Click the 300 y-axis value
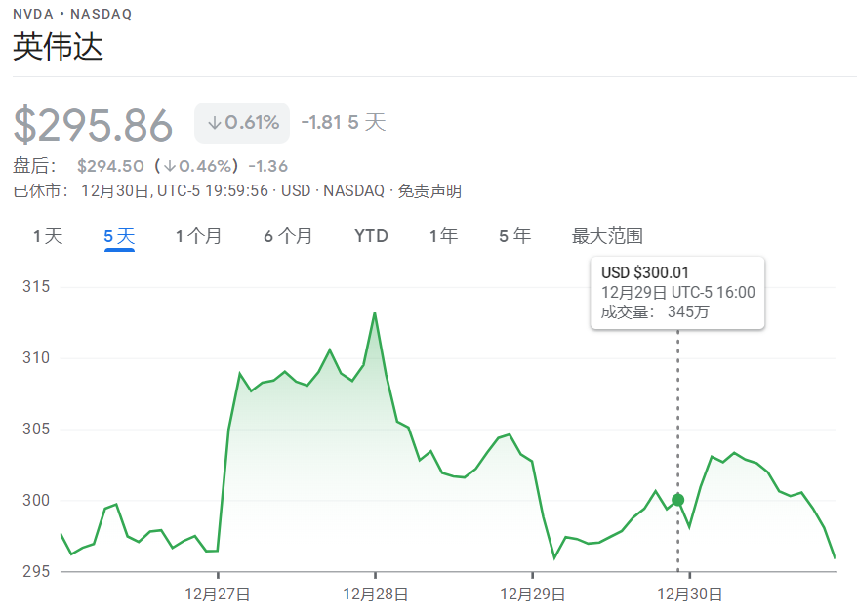 click(x=36, y=500)
